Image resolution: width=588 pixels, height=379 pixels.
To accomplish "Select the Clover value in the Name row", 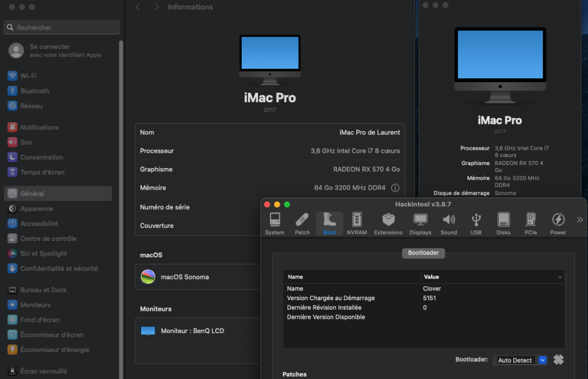I will click(x=432, y=289).
